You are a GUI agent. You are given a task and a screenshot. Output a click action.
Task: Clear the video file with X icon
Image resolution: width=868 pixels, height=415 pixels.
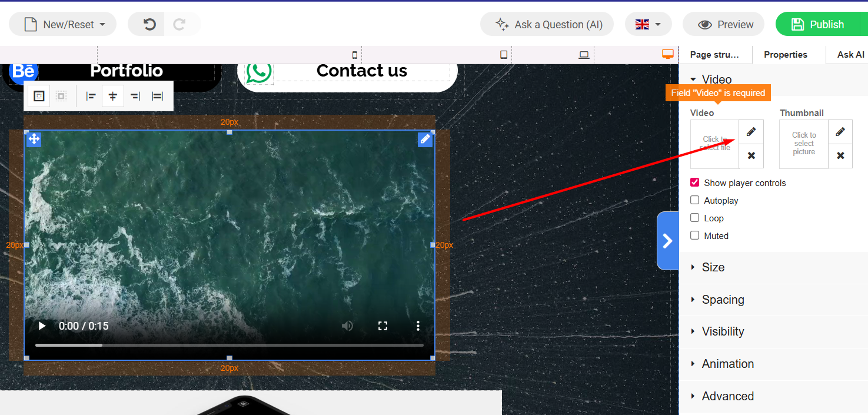(751, 156)
